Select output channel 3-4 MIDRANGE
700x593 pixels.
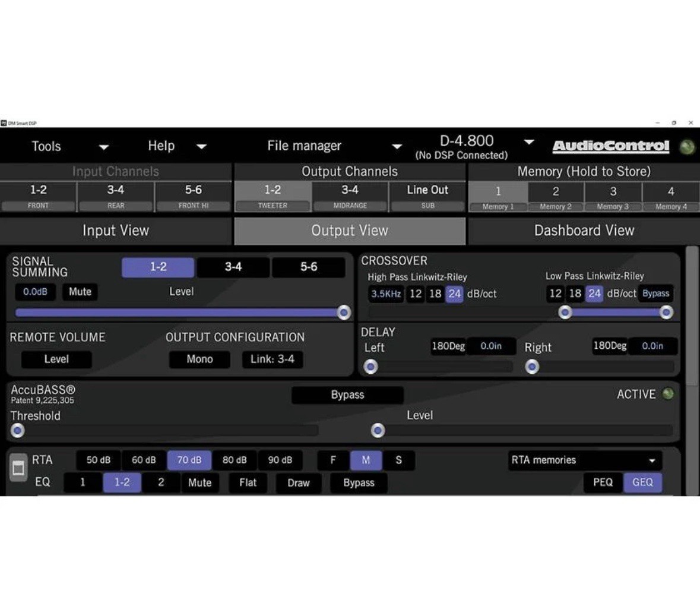point(350,197)
